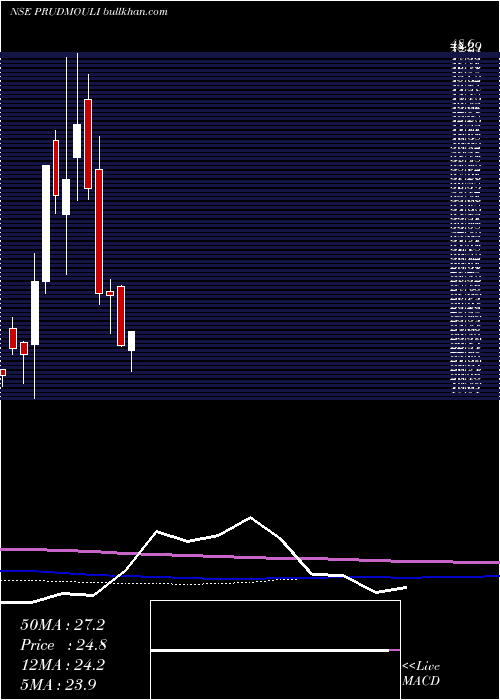Click the NSE PRUDMOULI bullkhan.com chart title
This screenshot has height=700, width=500.
(x=88, y=12)
